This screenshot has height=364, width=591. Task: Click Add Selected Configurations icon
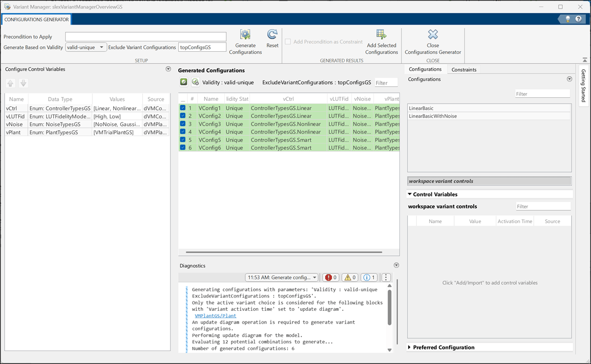pos(381,35)
